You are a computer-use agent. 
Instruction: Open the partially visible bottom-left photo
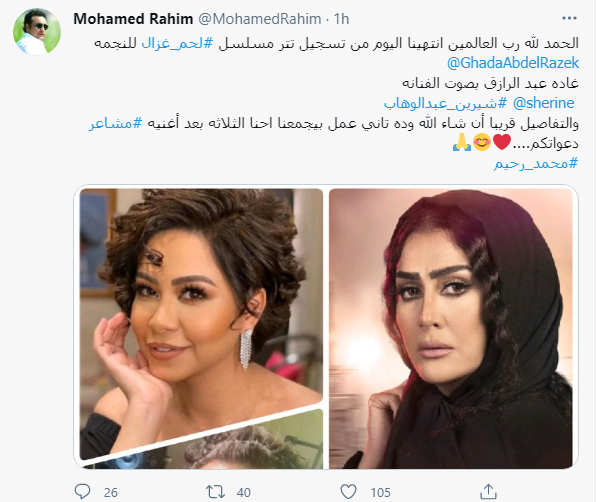[x=213, y=444]
